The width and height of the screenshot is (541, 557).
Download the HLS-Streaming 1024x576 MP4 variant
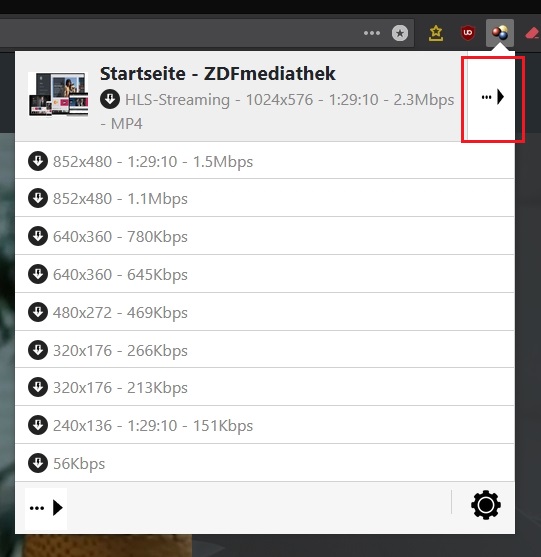coord(277,111)
